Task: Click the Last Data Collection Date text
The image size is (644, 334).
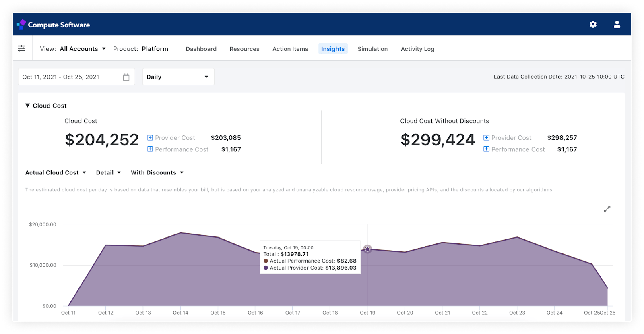Action: (x=559, y=77)
